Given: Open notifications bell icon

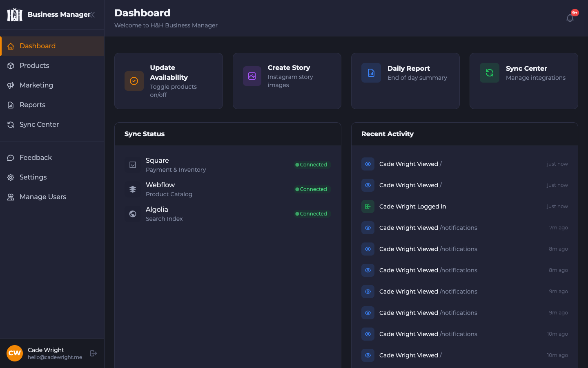Looking at the screenshot, I should pos(570,18).
